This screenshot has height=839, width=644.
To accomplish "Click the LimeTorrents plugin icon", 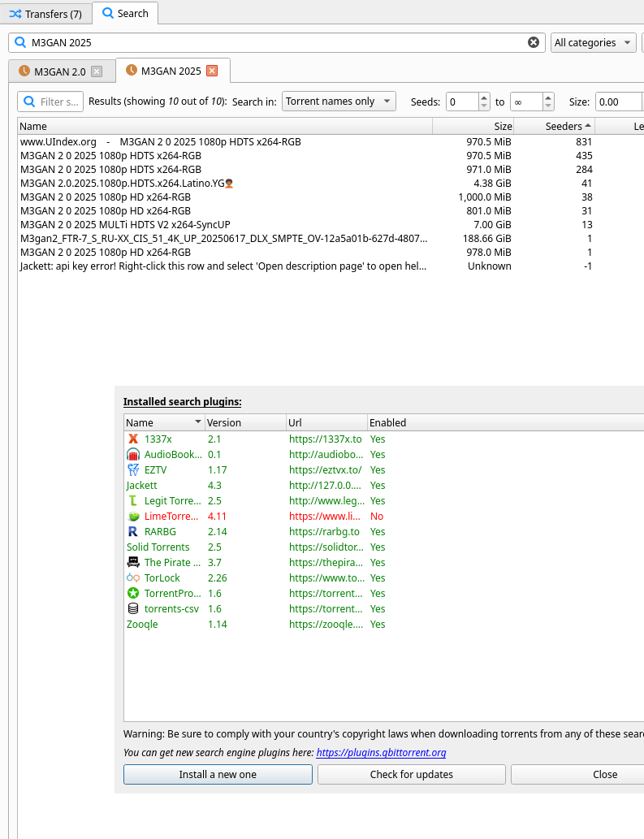I will (133, 517).
